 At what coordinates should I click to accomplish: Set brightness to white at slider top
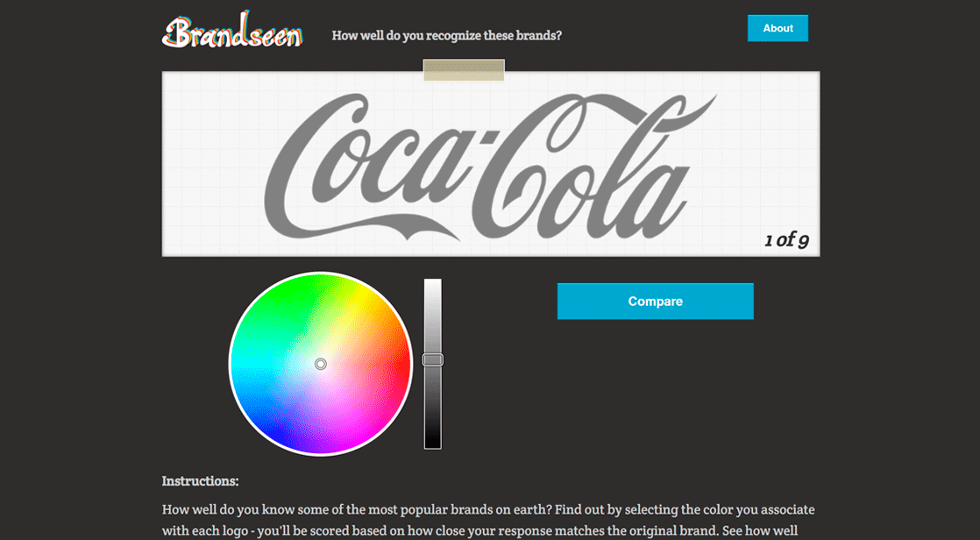click(x=432, y=282)
